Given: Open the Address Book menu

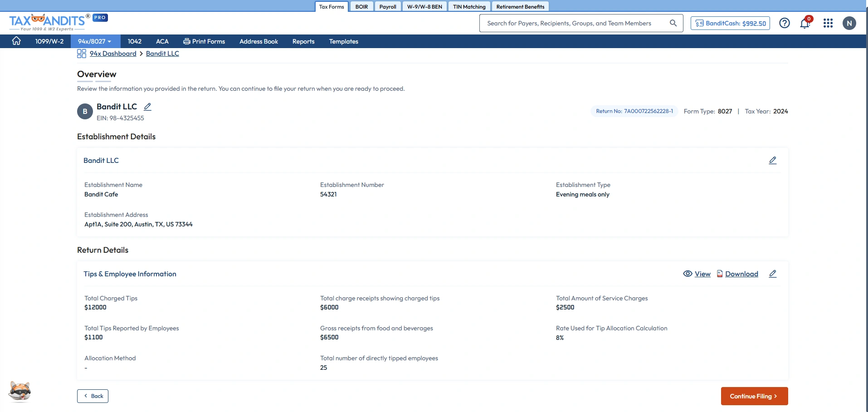Looking at the screenshot, I should pos(258,41).
